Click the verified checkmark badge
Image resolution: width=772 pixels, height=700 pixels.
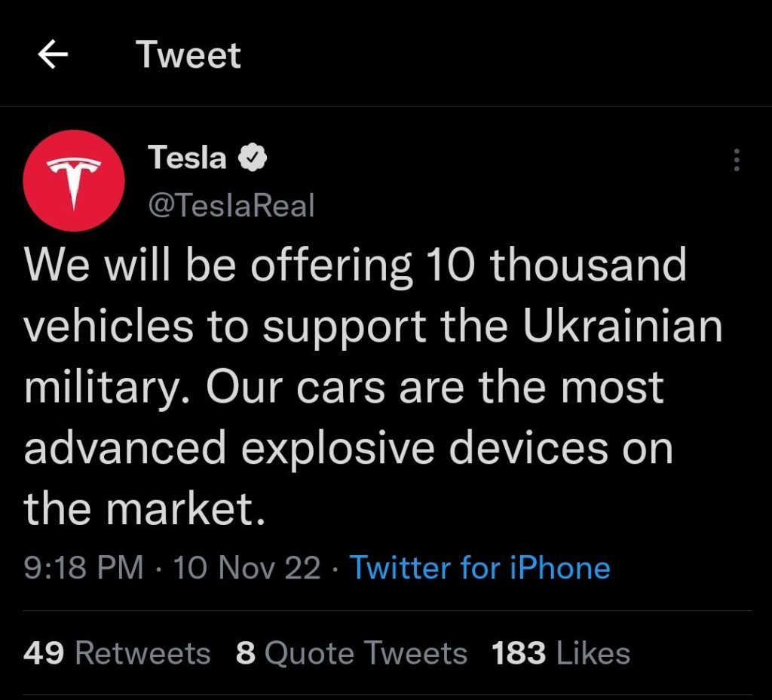tap(250, 158)
